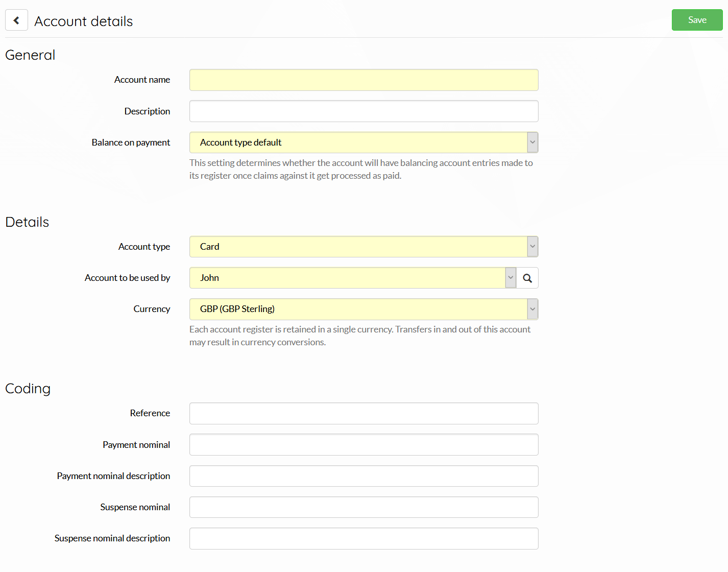This screenshot has width=728, height=572.
Task: Open the Currency dropdown
Action: click(x=363, y=309)
